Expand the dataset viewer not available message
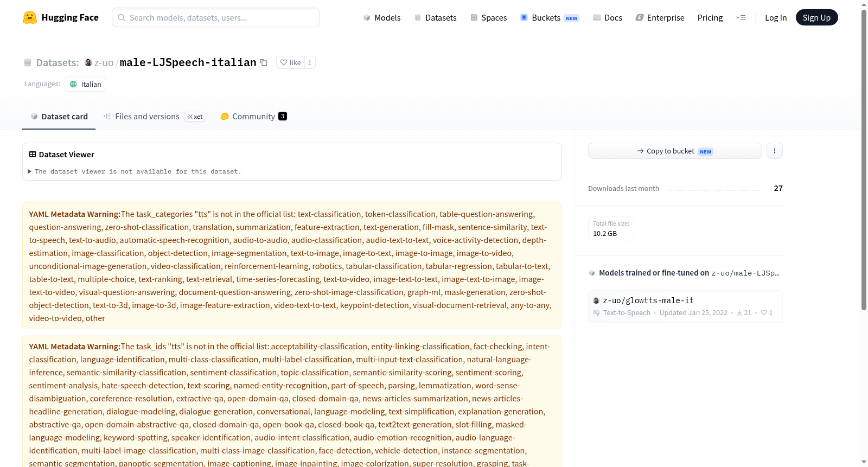 pyautogui.click(x=135, y=171)
